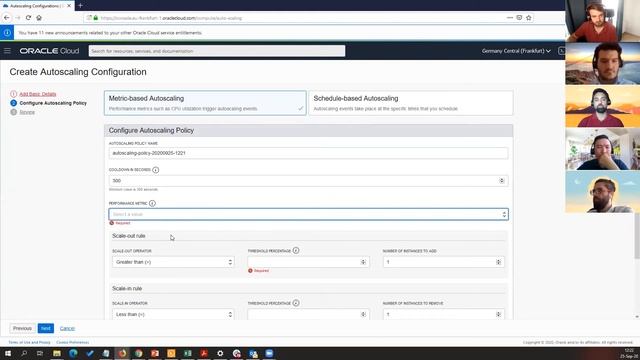Click the Cancel link
640x360 pixels.
pyautogui.click(x=67, y=328)
